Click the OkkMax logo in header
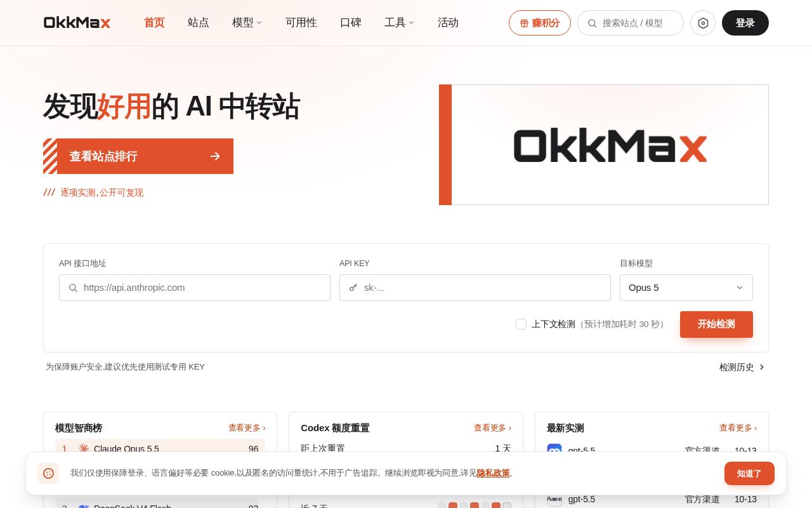 (77, 23)
